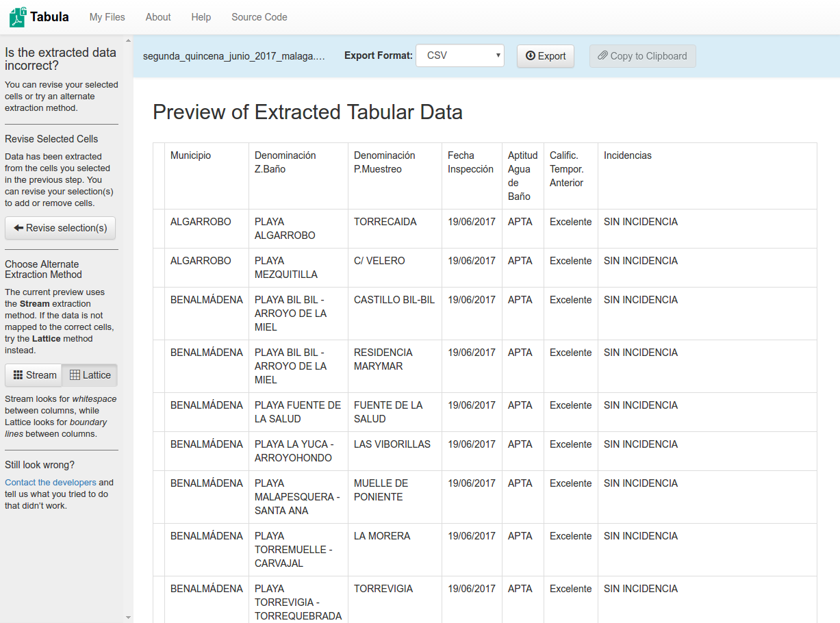840x623 pixels.
Task: Select the Stream extraction method grid icon
Action: pos(18,375)
